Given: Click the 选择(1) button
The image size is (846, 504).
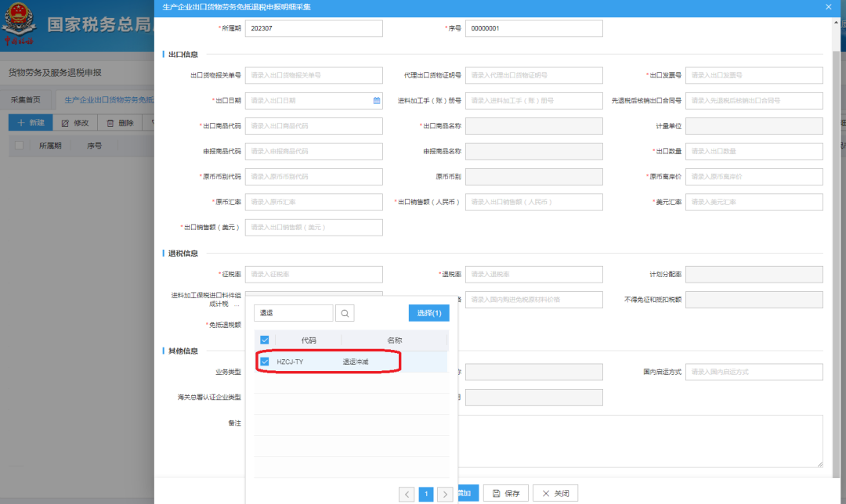Looking at the screenshot, I should click(429, 313).
